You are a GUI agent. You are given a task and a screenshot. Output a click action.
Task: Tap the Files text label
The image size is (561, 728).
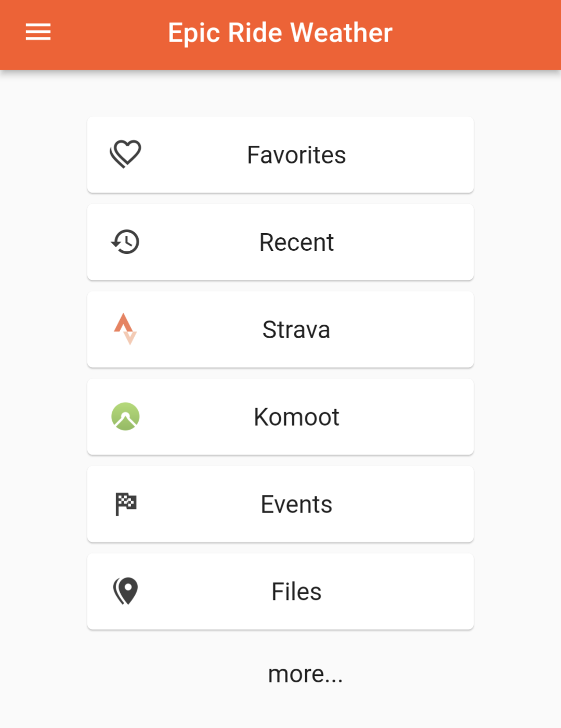click(x=296, y=592)
